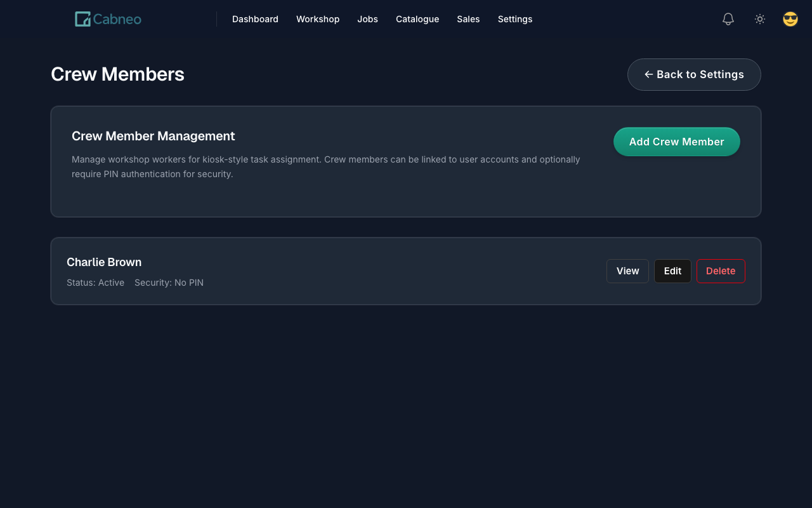
Task: Select the Catalogue menu item
Action: (417, 19)
